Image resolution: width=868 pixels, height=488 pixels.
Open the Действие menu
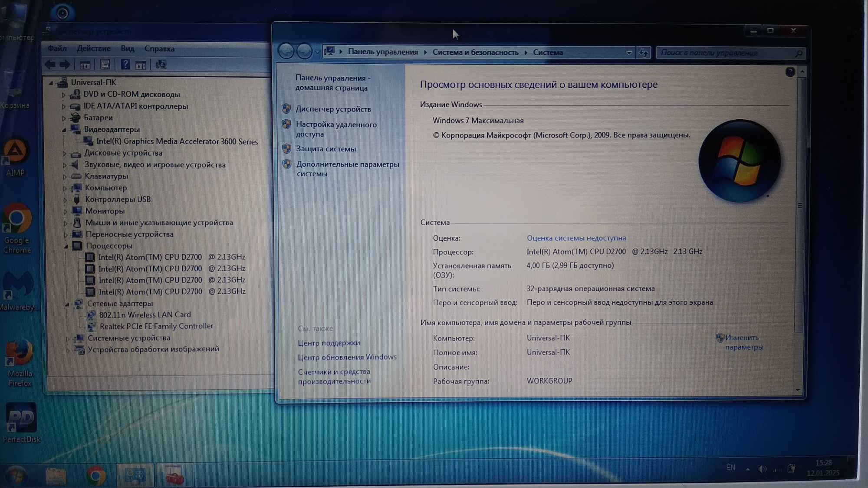click(94, 49)
